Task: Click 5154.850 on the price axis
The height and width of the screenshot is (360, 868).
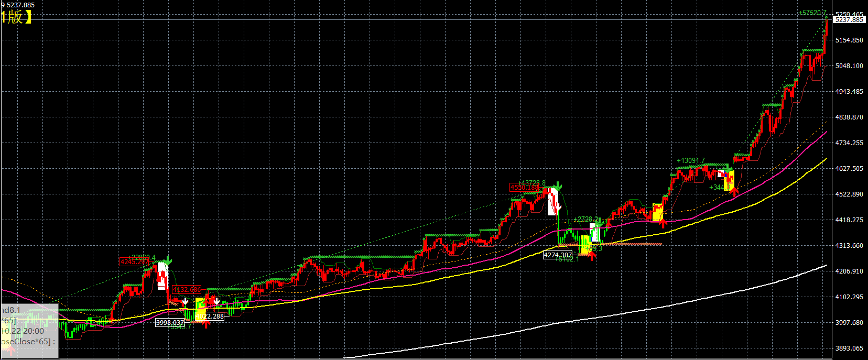Action: pos(849,40)
